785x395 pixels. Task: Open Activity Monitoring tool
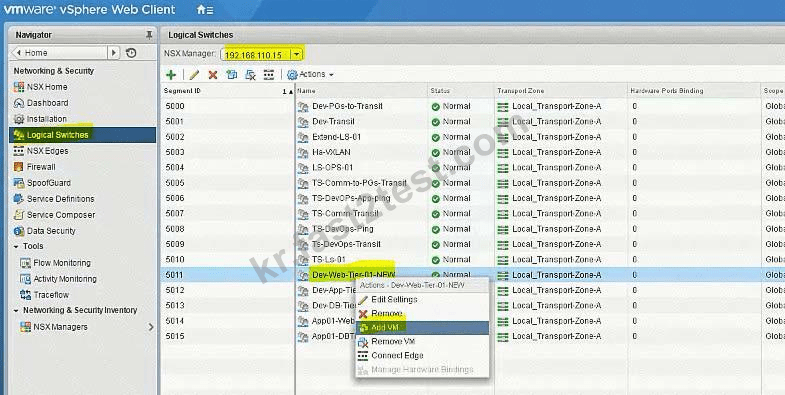[65, 279]
